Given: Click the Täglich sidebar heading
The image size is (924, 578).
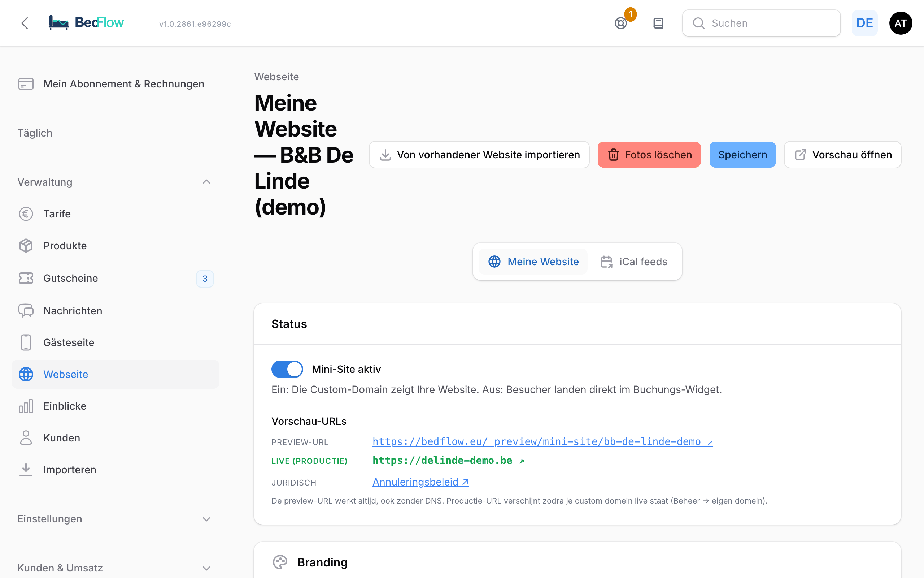Looking at the screenshot, I should click(35, 133).
